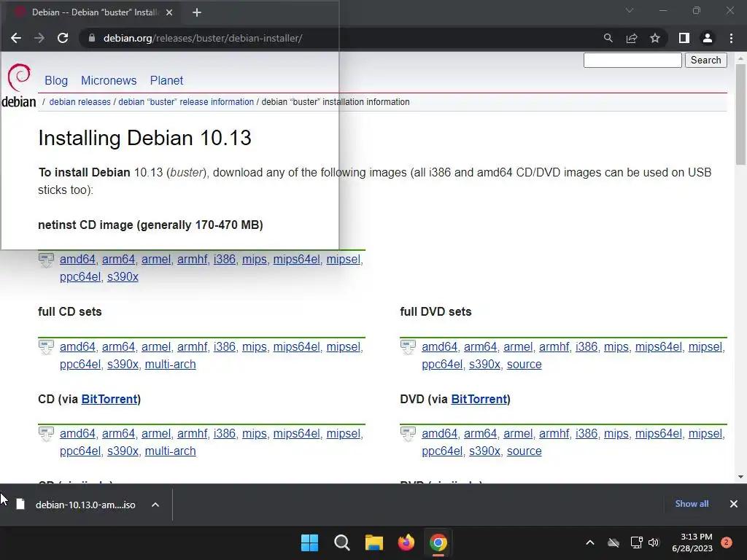This screenshot has height=560, width=747.
Task: Open File Explorer from taskbar
Action: [x=374, y=542]
